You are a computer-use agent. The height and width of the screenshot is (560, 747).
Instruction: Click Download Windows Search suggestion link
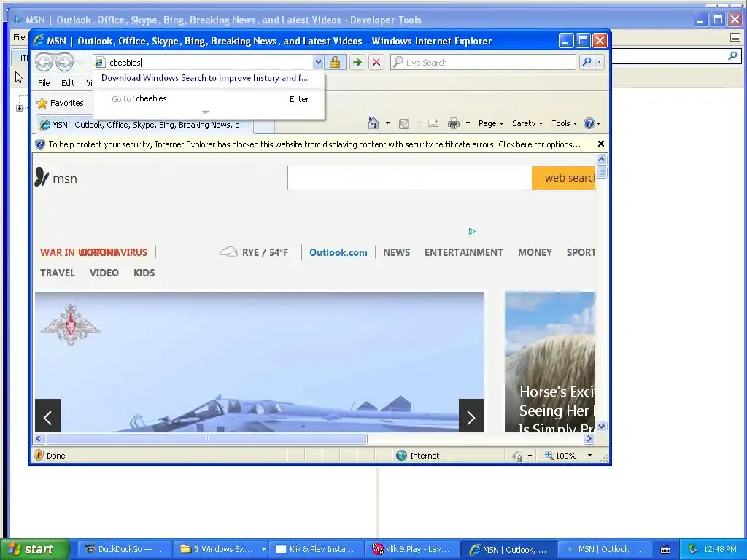coord(204,78)
